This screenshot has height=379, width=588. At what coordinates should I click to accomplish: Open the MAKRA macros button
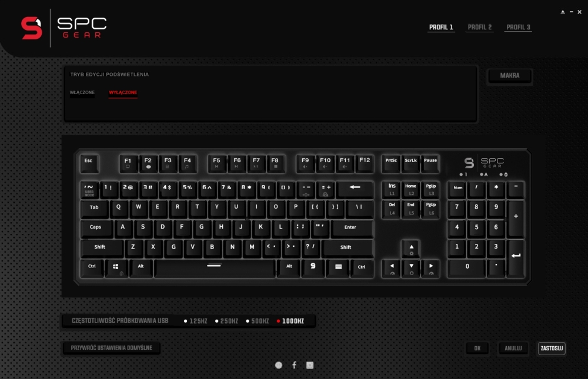(x=510, y=76)
